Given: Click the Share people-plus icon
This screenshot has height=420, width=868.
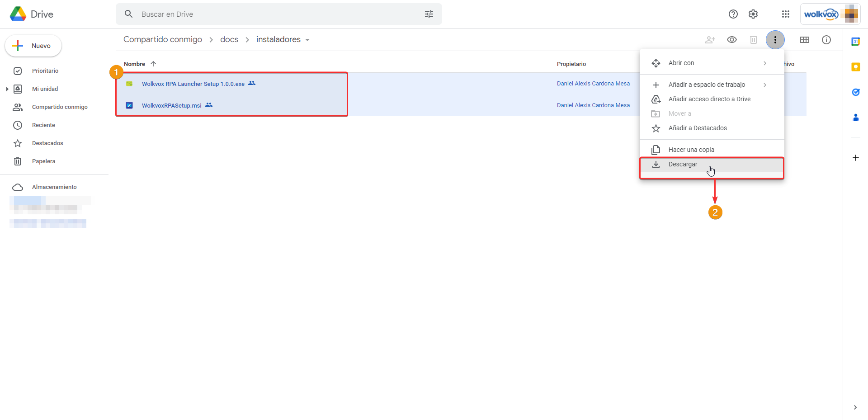Looking at the screenshot, I should (x=710, y=40).
